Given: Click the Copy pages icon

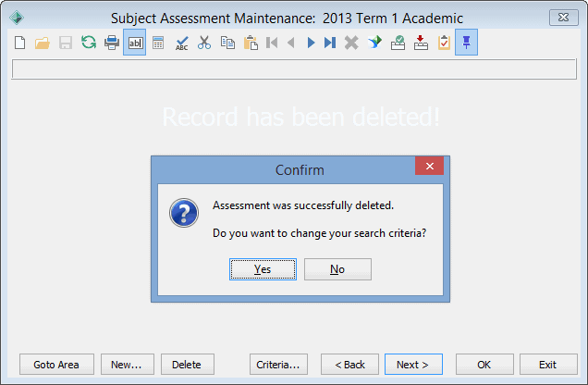Looking at the screenshot, I should [x=227, y=43].
